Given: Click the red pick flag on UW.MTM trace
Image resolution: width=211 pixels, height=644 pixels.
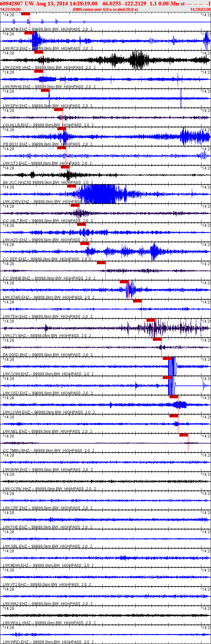Looking at the screenshot, I should tap(25, 14).
